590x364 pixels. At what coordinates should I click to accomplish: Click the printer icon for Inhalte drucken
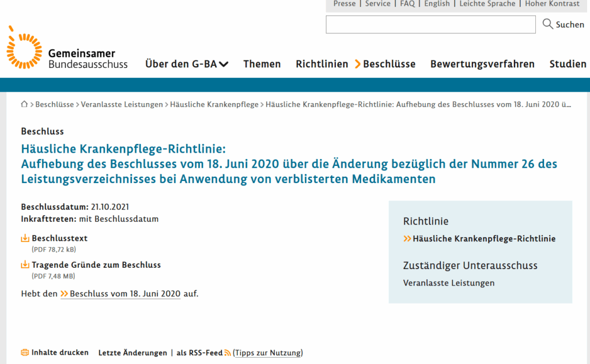point(25,352)
